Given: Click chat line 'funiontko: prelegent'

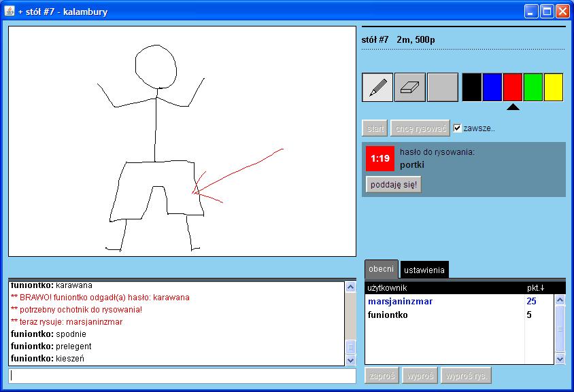Looking at the screenshot, I should click(x=51, y=346).
